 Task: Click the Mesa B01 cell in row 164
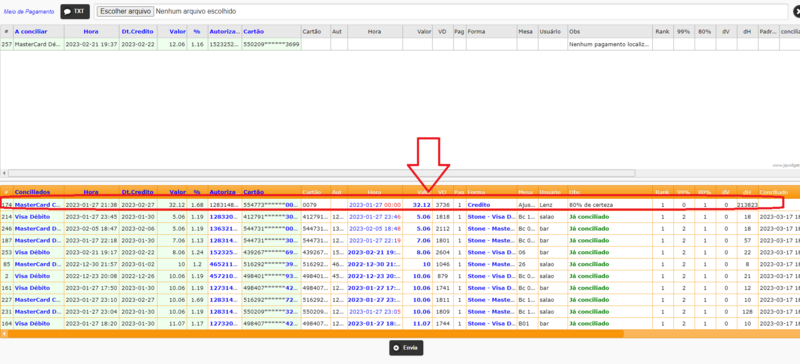(527, 323)
